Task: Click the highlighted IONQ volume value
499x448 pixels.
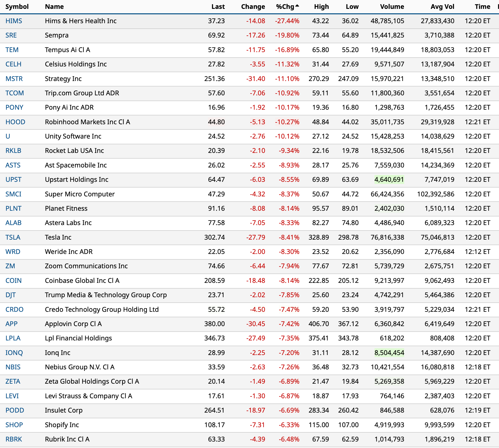Action: tap(389, 353)
